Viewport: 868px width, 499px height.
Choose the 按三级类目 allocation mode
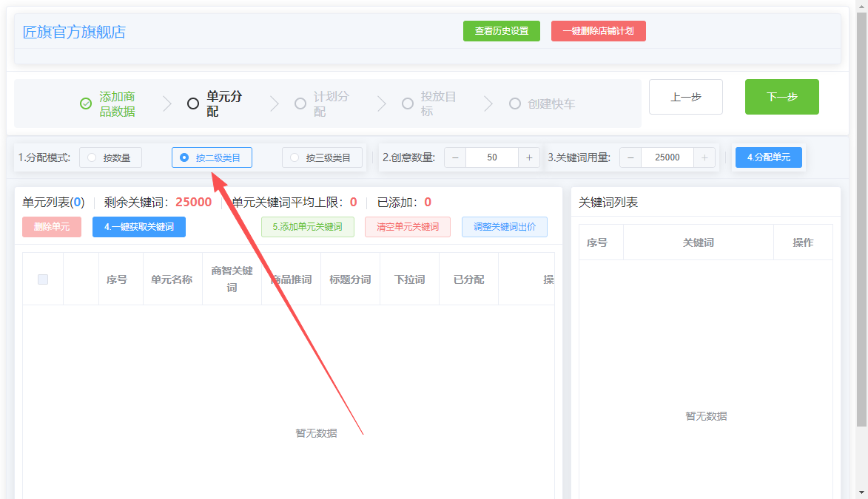(322, 157)
